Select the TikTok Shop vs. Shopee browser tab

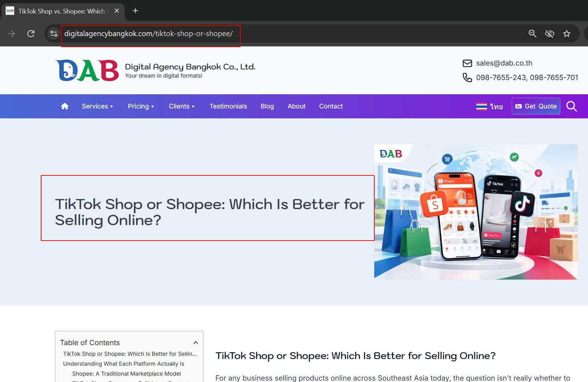pyautogui.click(x=62, y=11)
